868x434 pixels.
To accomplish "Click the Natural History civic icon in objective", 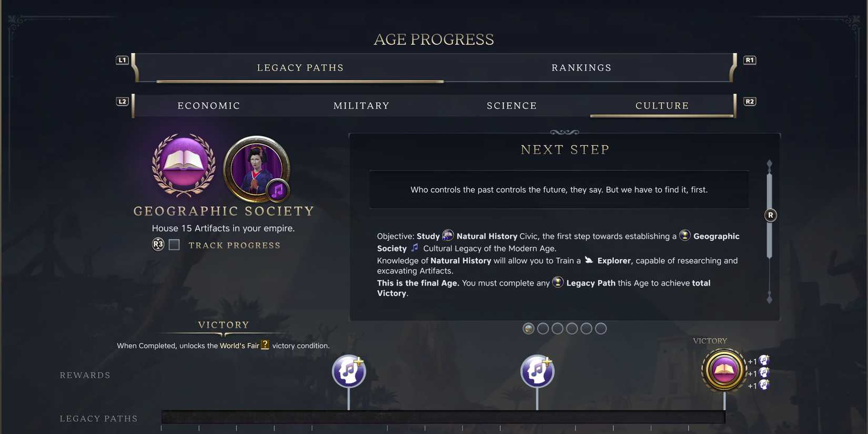I will [448, 235].
